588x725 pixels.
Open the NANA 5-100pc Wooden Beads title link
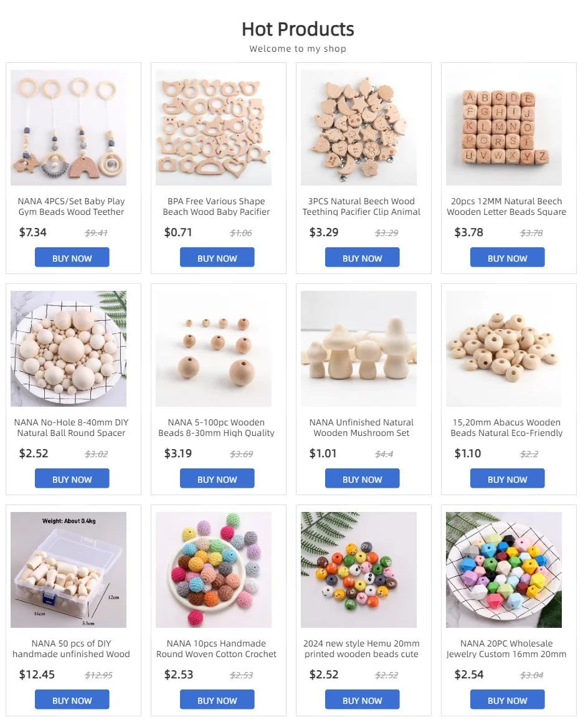click(x=216, y=428)
